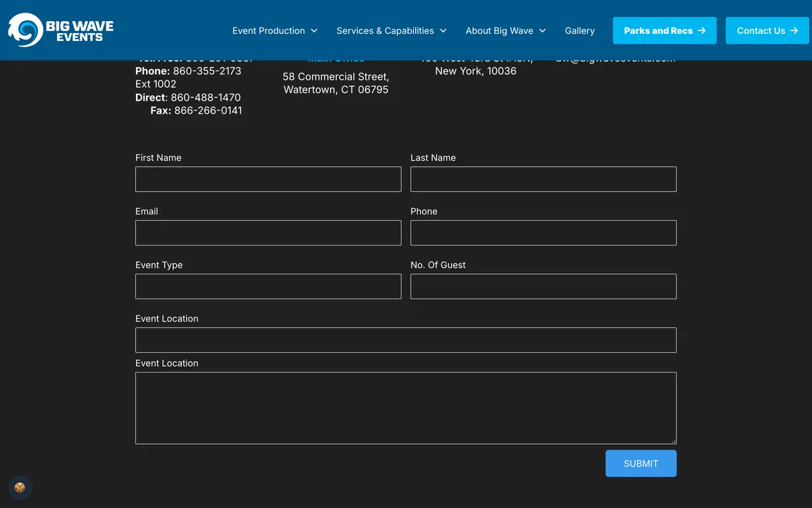
Task: Focus the Phone input field
Action: tap(543, 233)
